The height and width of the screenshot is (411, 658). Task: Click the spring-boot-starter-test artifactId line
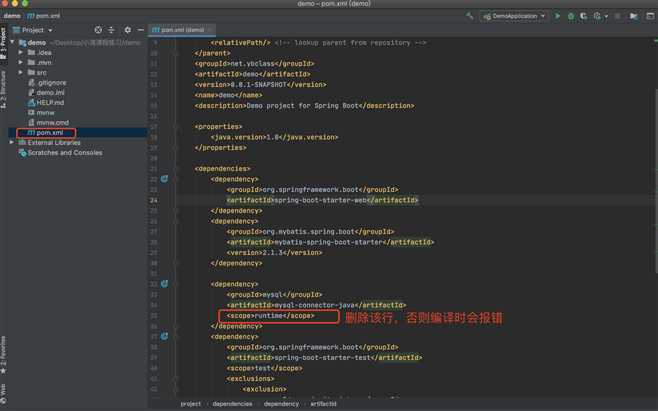pos(324,358)
